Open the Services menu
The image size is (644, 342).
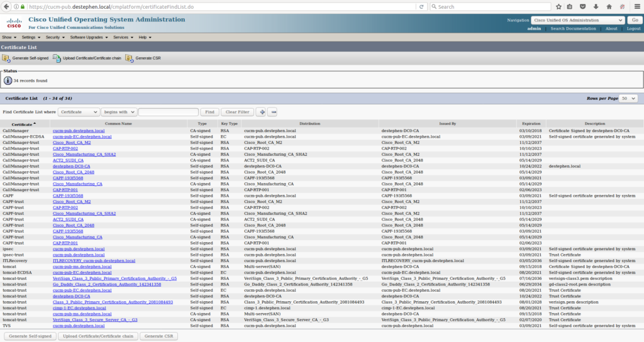click(x=123, y=37)
